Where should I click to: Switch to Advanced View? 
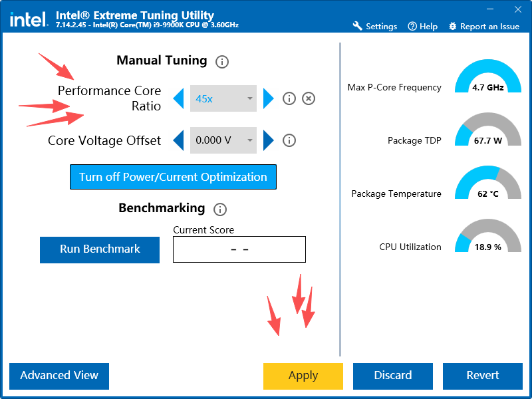[x=59, y=376]
